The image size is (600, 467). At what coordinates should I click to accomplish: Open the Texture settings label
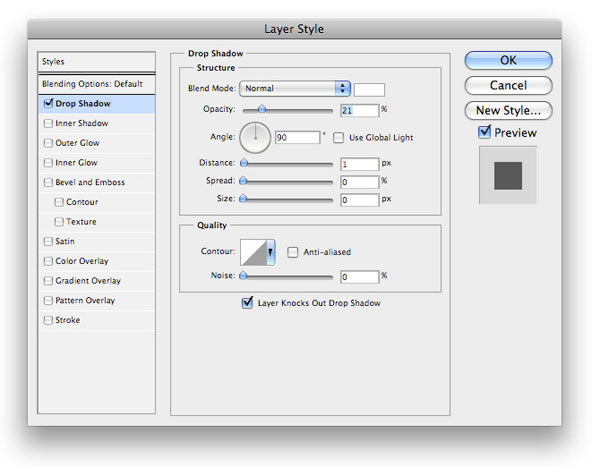81,222
